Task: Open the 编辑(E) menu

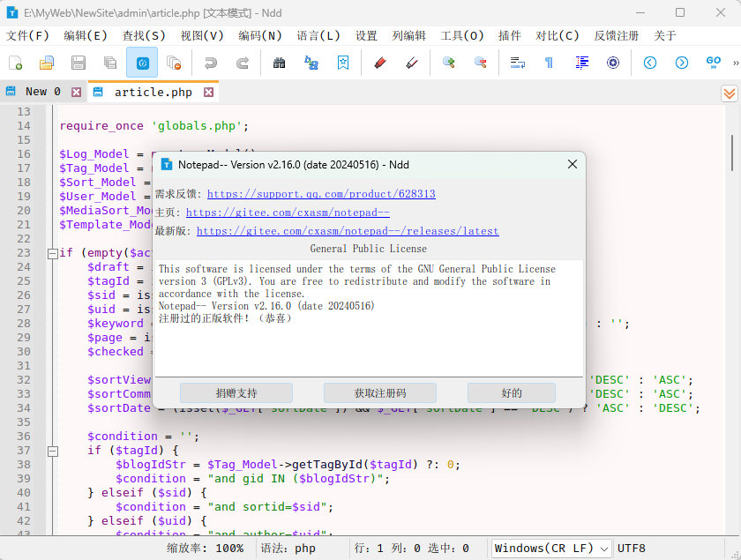Action: 86,36
